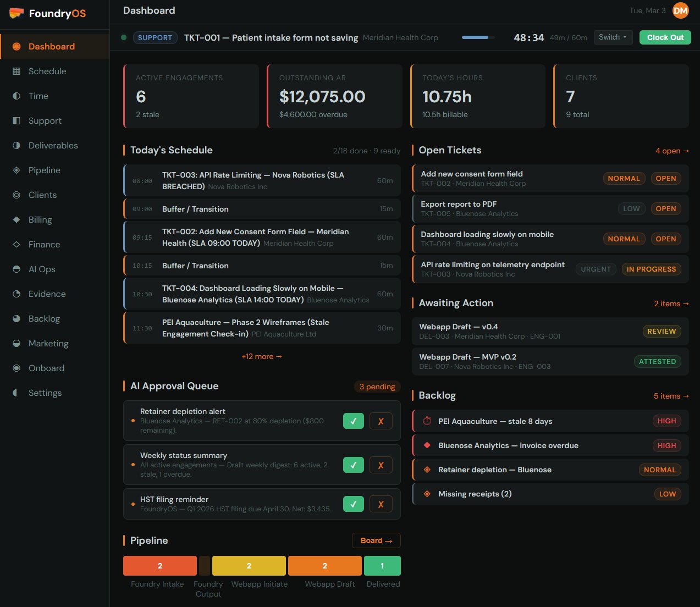The width and height of the screenshot is (700, 607).
Task: Click the stopwatch icon next to PEI Aquaculture
Action: 427,421
